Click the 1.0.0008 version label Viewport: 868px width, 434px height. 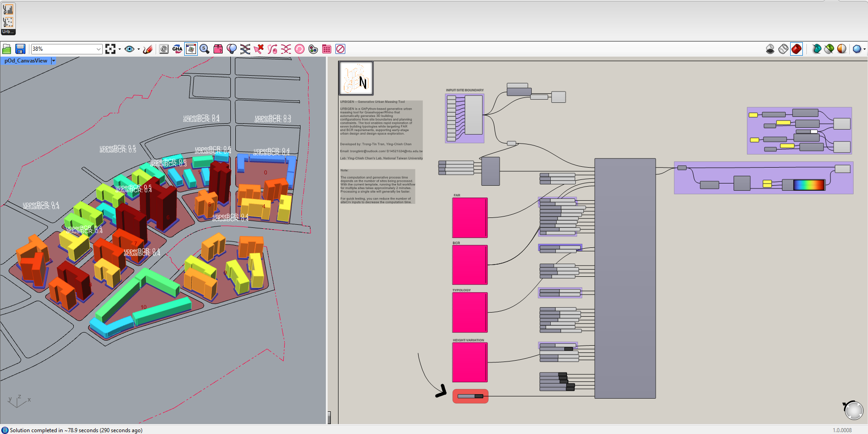point(842,430)
